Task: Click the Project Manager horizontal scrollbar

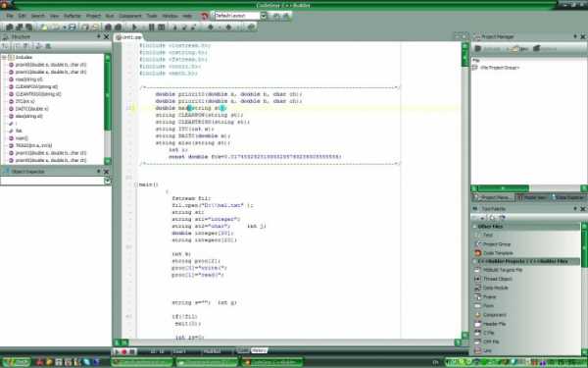Action: click(529, 188)
